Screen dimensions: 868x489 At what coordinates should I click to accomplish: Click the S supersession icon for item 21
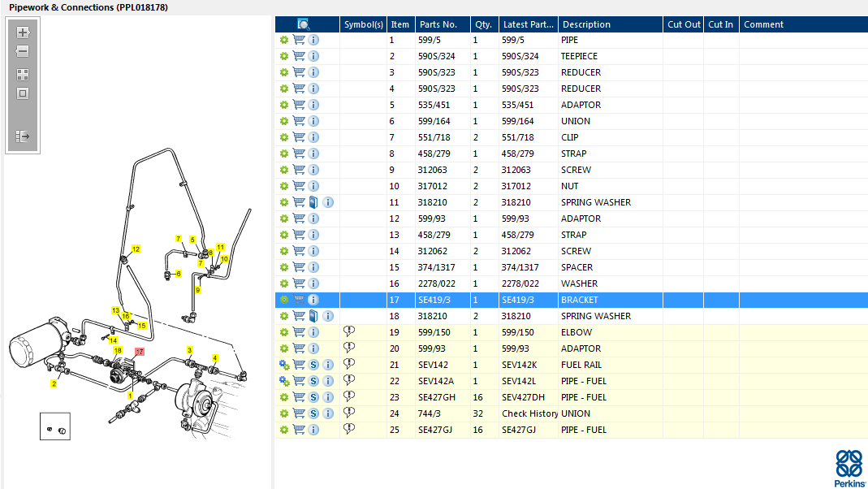[313, 365]
